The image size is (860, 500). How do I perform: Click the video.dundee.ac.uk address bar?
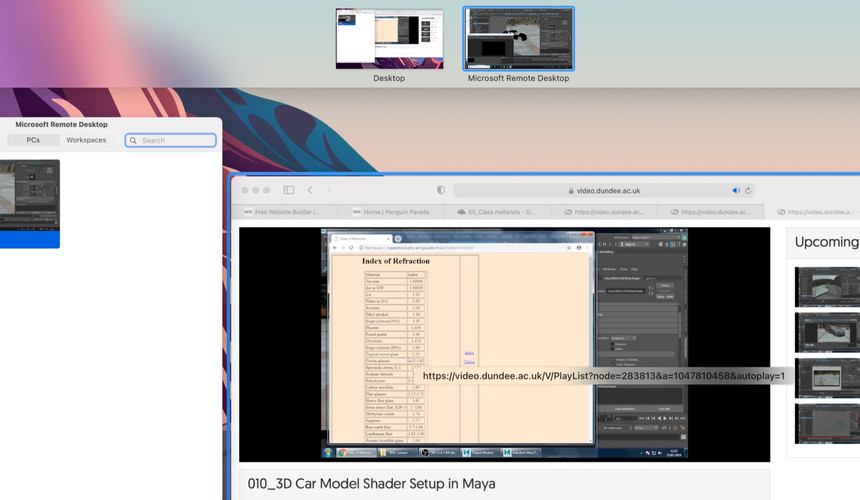tap(604, 190)
